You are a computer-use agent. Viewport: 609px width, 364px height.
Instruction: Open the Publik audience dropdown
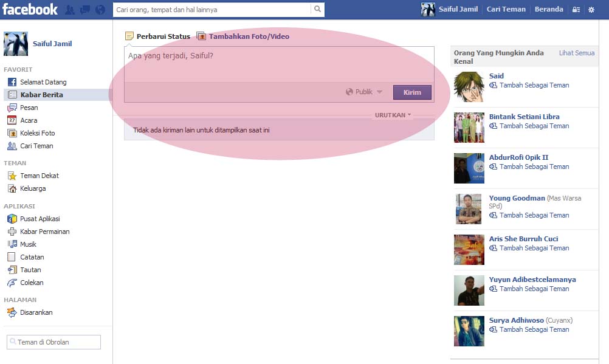[x=364, y=92]
